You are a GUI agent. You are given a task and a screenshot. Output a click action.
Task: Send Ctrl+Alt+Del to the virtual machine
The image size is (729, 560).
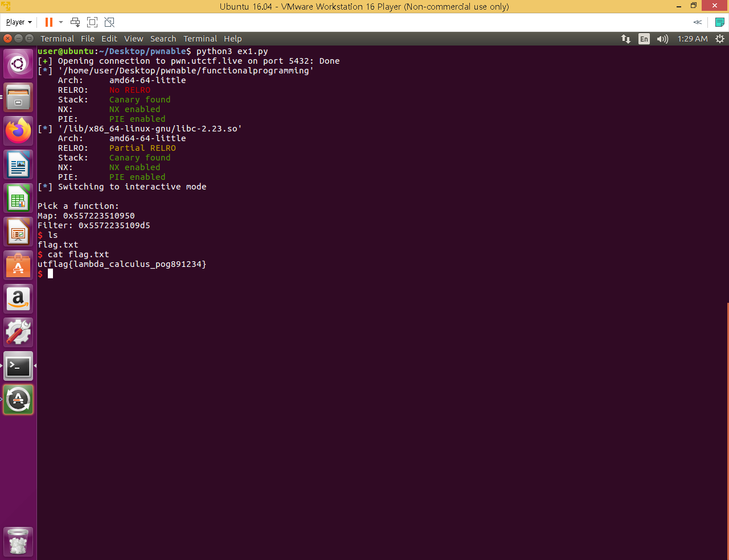click(75, 22)
